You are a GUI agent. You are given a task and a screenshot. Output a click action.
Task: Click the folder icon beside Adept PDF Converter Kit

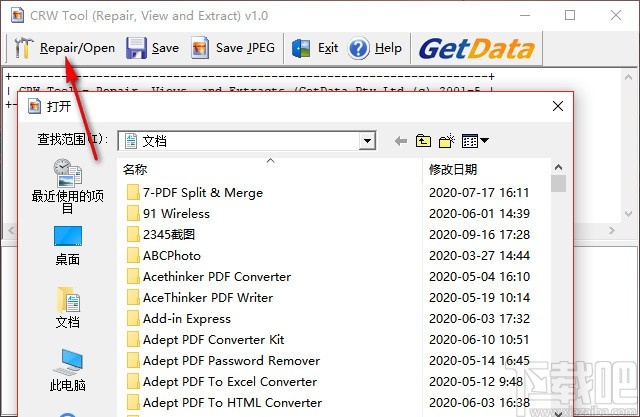[133, 339]
